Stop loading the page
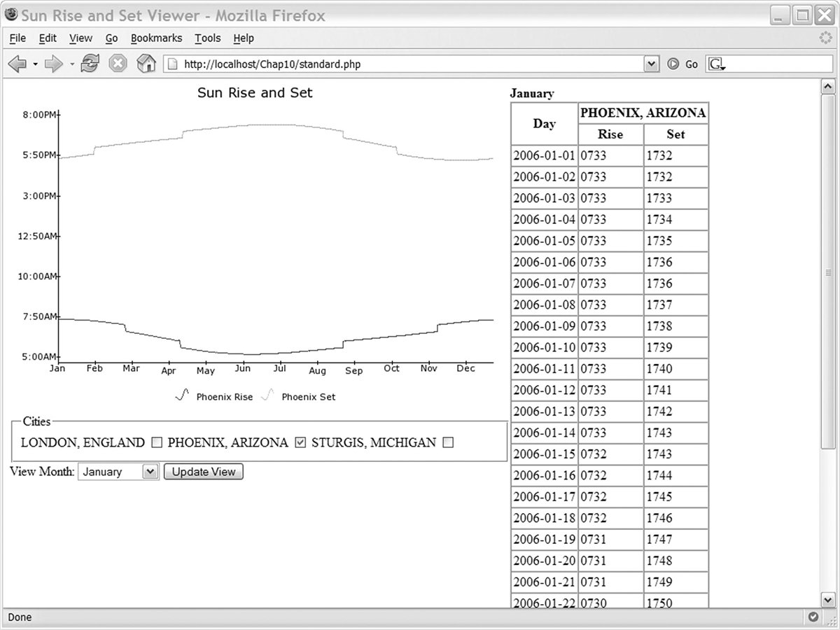The height and width of the screenshot is (630, 840). [118, 64]
